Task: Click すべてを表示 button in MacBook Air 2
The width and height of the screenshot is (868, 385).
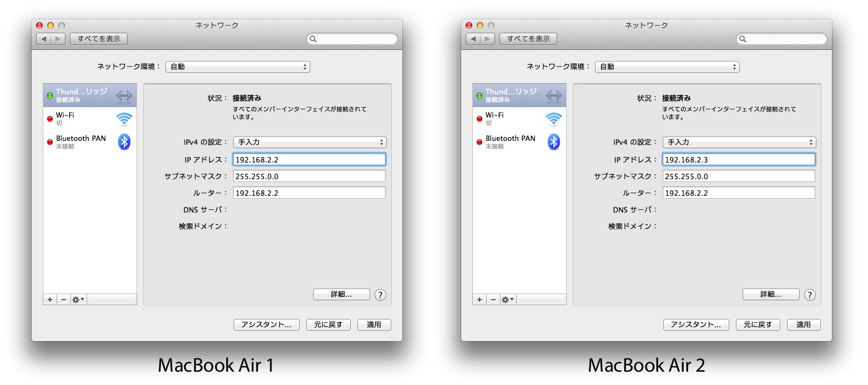Action: [x=528, y=39]
